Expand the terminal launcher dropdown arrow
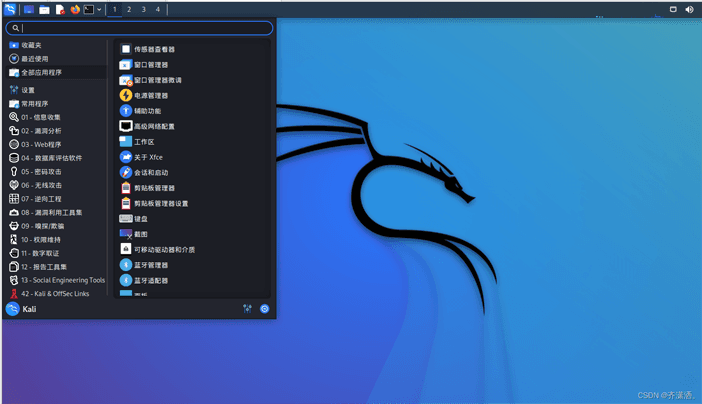The width and height of the screenshot is (702, 404). (99, 9)
